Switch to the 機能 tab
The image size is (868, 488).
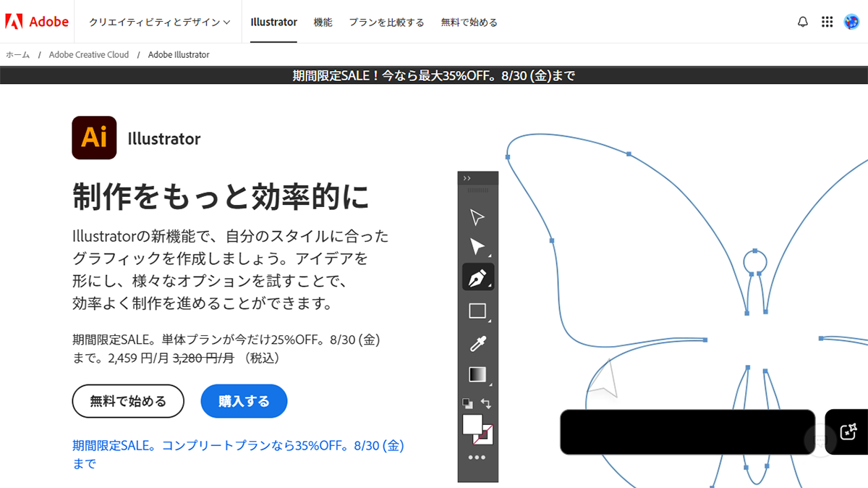[323, 22]
